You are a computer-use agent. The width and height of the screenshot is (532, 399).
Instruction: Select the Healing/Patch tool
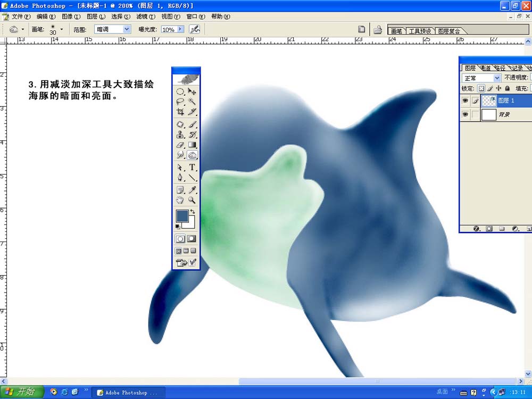tap(180, 124)
